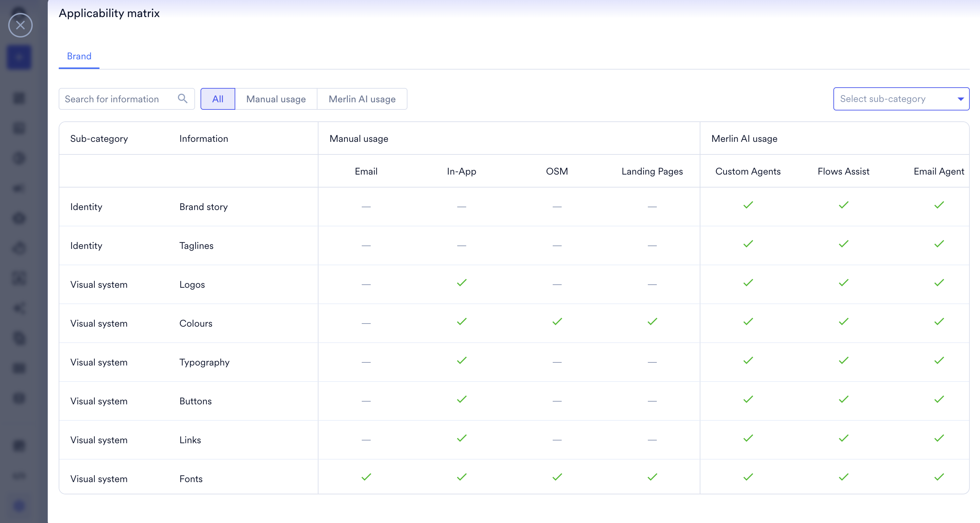The image size is (980, 523).
Task: Click the Flows Assist column header
Action: pyautogui.click(x=843, y=171)
